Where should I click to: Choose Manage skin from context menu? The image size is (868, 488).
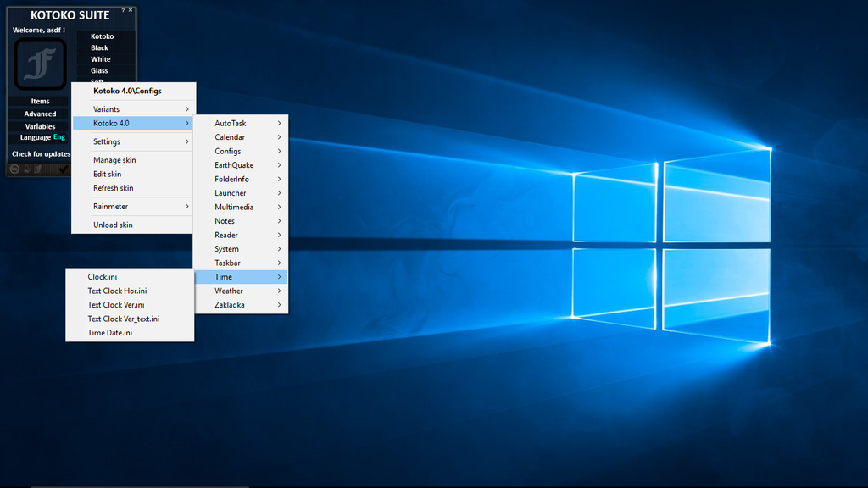[x=133, y=160]
